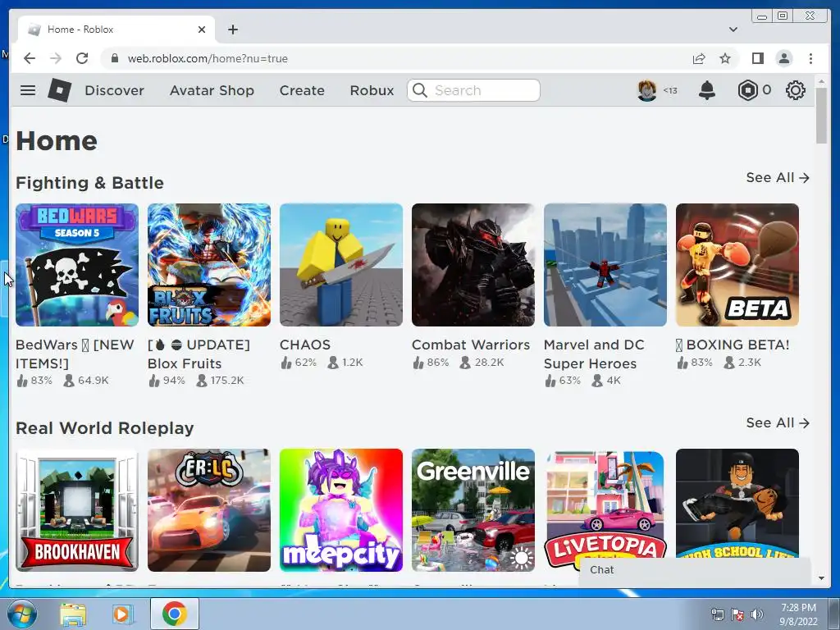See All Real World Roleplay games
840x630 pixels.
[778, 422]
